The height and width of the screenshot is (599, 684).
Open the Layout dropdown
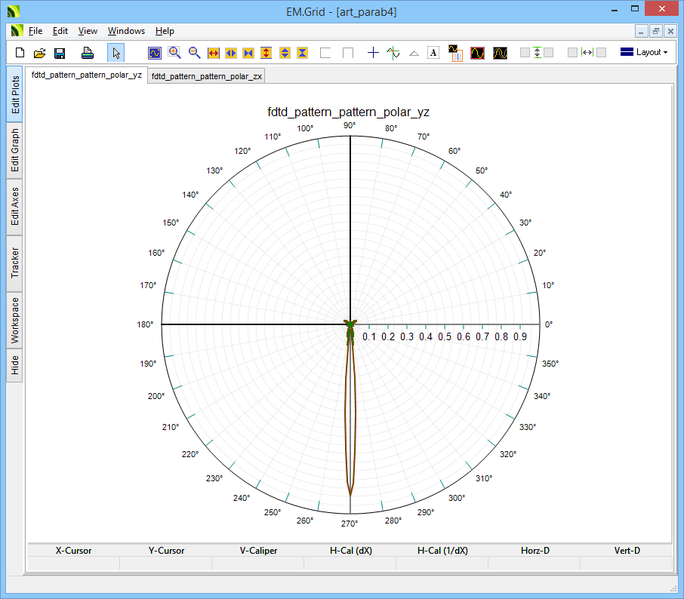pyautogui.click(x=644, y=52)
